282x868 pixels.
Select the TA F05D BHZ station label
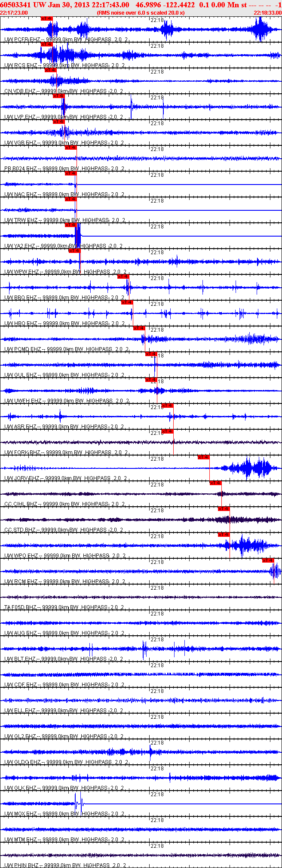pos(21,607)
